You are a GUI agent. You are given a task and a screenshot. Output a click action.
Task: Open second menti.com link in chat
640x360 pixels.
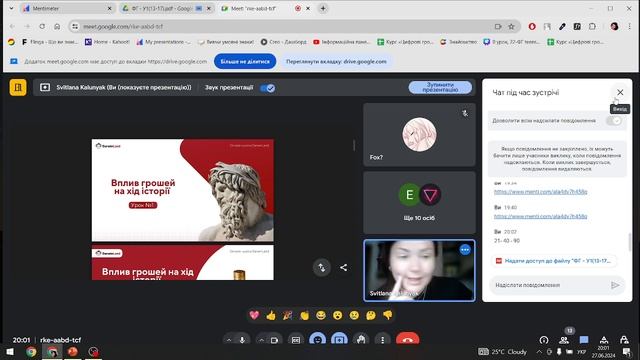[x=540, y=216]
